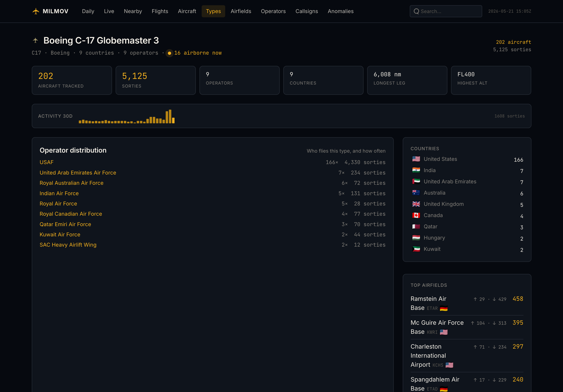Open the USAF operator link
The height and width of the screenshot is (392, 563).
click(x=47, y=162)
